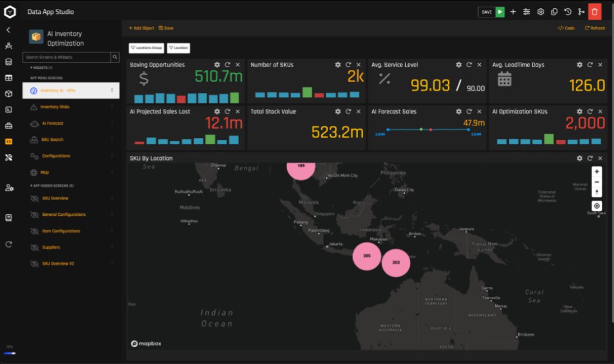
Task: Toggle visibility eye for Suppliers
Action: coord(35,248)
